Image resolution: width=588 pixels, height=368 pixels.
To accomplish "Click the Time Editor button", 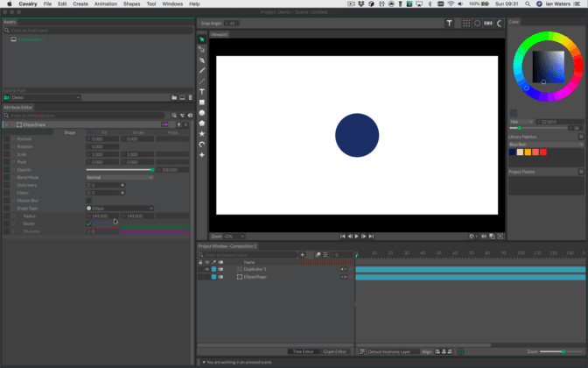I will pos(304,351).
